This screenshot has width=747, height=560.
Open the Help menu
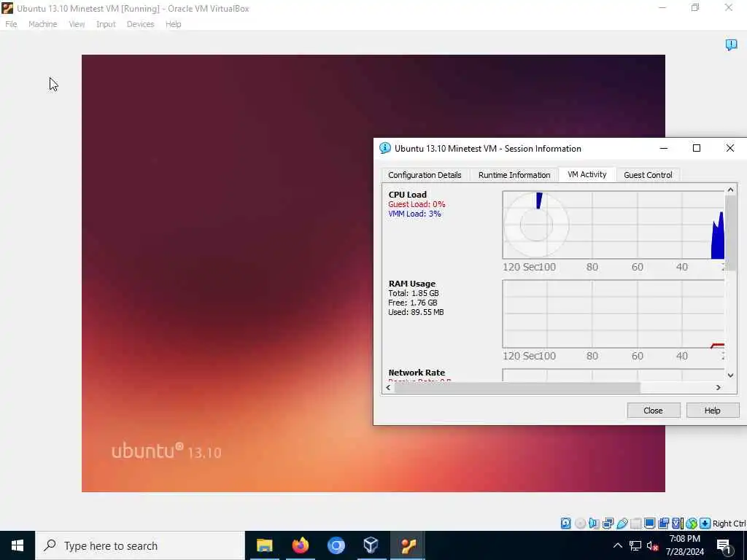tap(174, 24)
